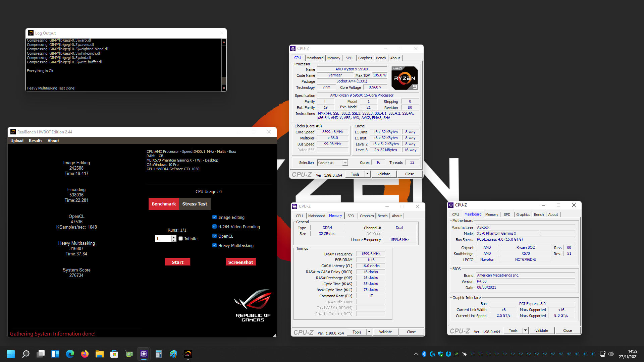The width and height of the screenshot is (644, 362).
Task: Decrease runs count with stepper down arrow
Action: click(x=174, y=240)
